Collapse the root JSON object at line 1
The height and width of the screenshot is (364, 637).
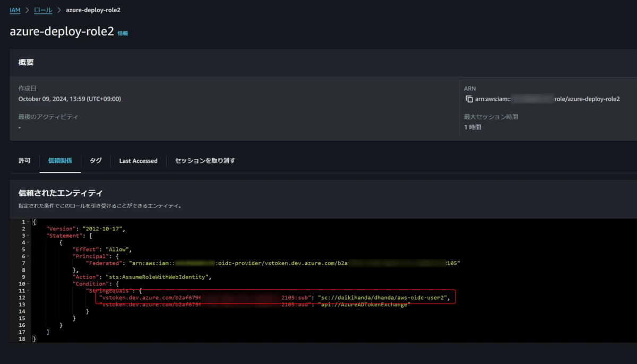(28, 222)
